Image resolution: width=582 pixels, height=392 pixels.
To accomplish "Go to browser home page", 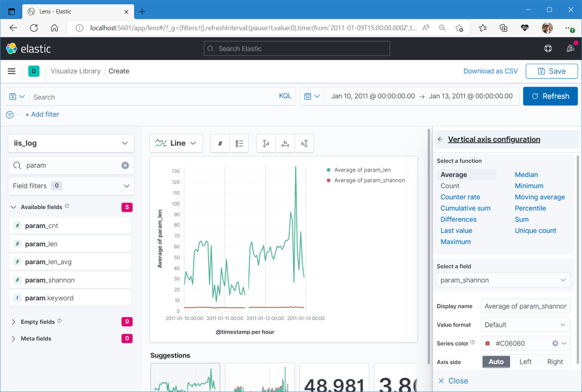I will (x=54, y=28).
